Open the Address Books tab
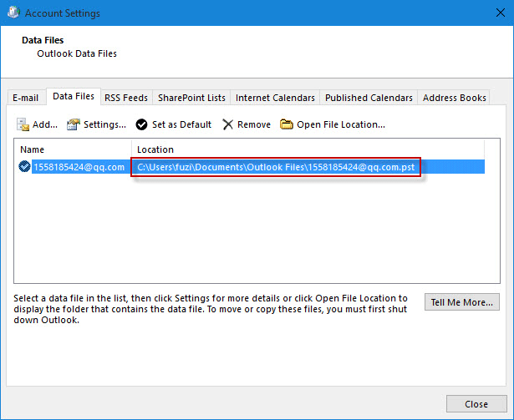Viewport: 514px width, 420px height. [455, 98]
